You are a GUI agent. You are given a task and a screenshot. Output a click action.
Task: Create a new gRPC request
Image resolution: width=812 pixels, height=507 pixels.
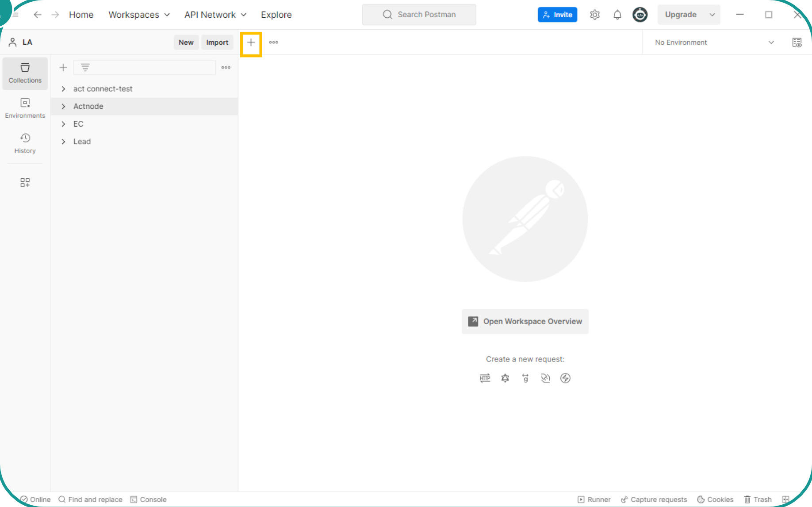tap(525, 378)
